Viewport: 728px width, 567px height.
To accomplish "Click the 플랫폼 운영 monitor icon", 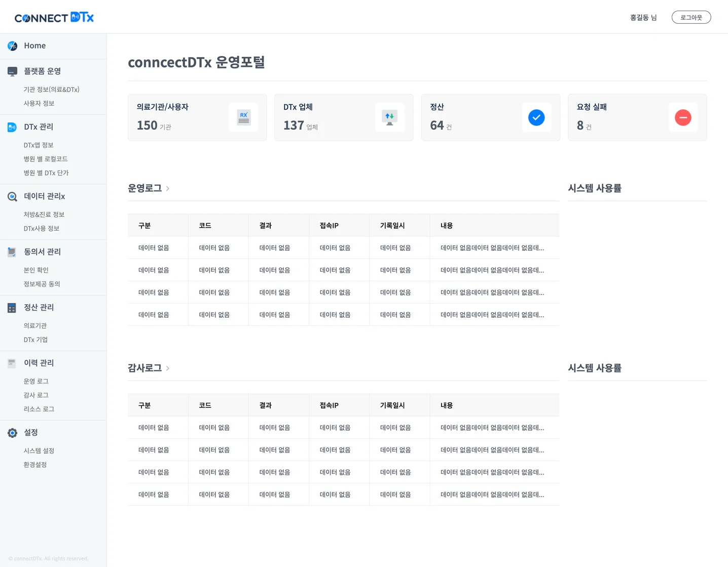I will 13,71.
